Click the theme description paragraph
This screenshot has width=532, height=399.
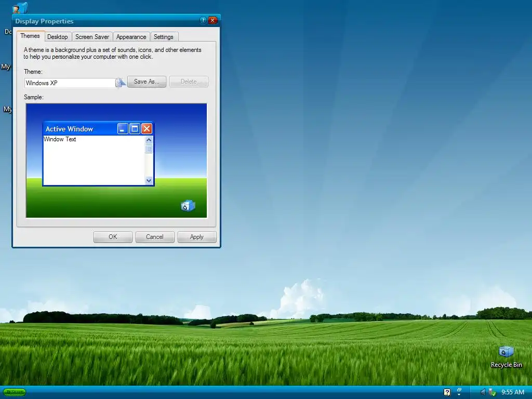[112, 54]
